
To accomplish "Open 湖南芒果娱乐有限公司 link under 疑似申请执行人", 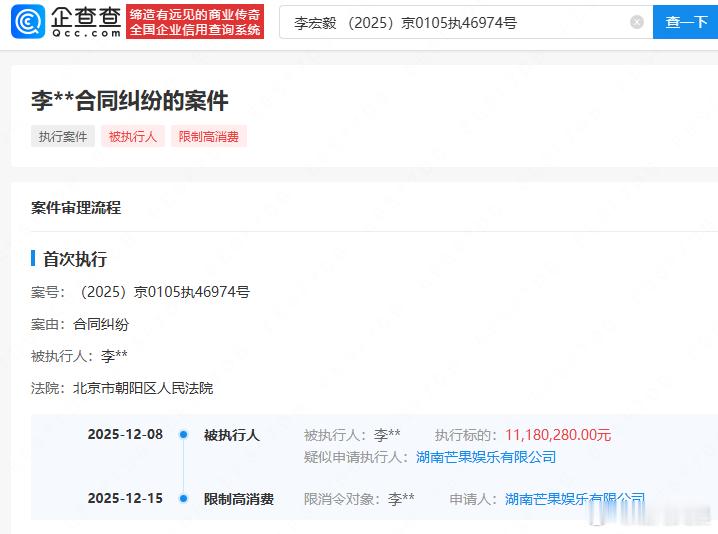I will pyautogui.click(x=486, y=457).
